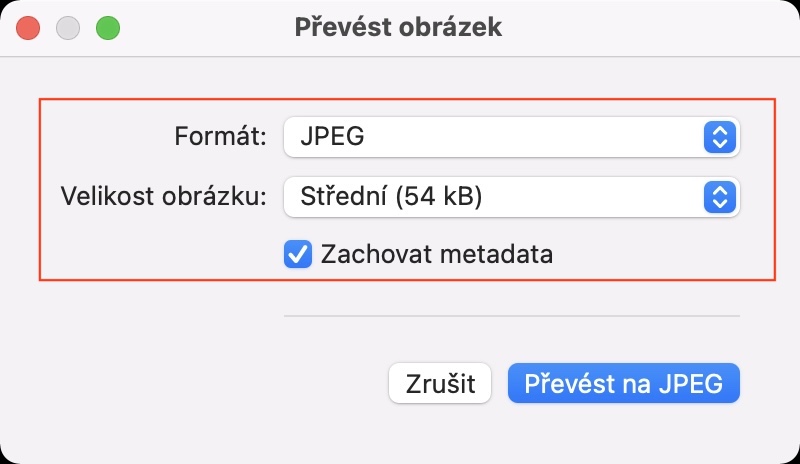800x464 pixels.
Task: Disable the Zachovat metadata checkbox
Action: pos(298,254)
